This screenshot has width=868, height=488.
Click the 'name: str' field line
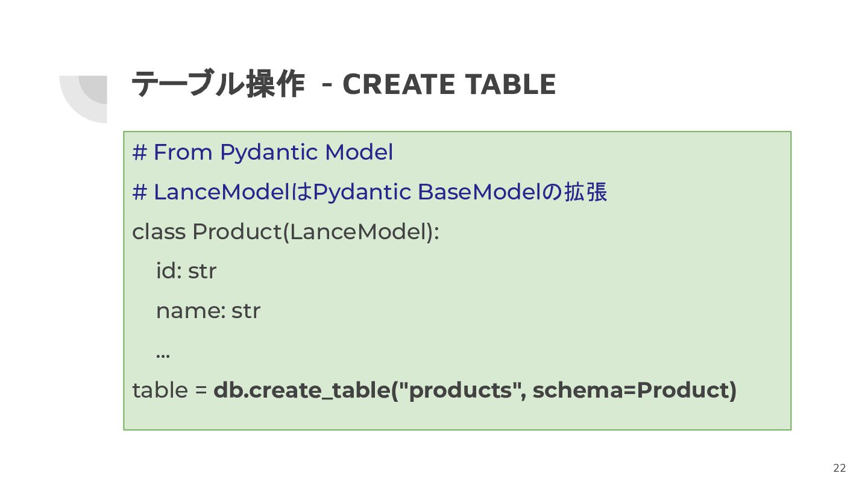(208, 311)
